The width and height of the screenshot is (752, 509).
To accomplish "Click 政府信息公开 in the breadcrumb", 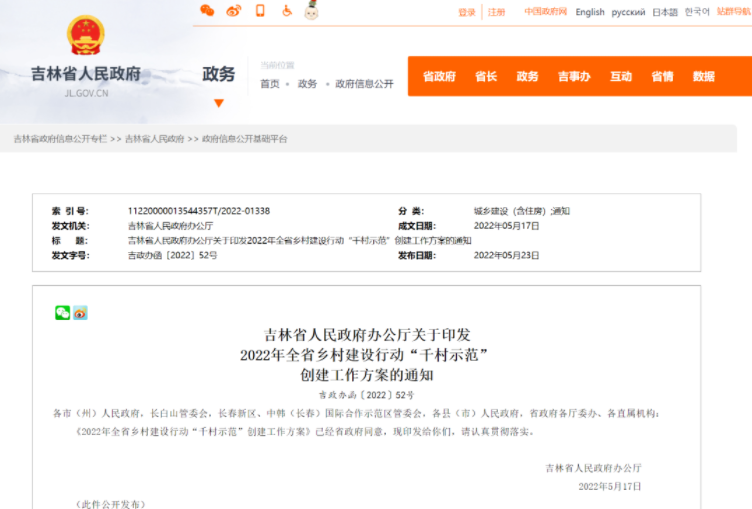I will (364, 84).
